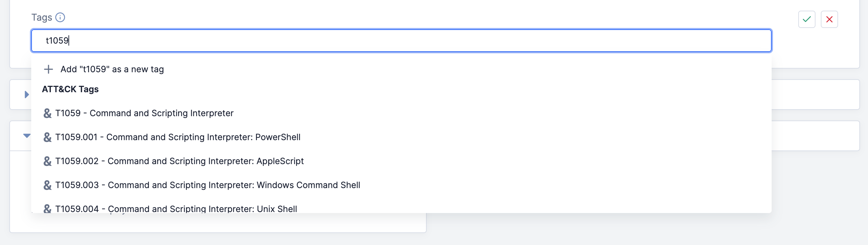Confirm tags with the green checkmark
868x245 pixels.
click(806, 19)
